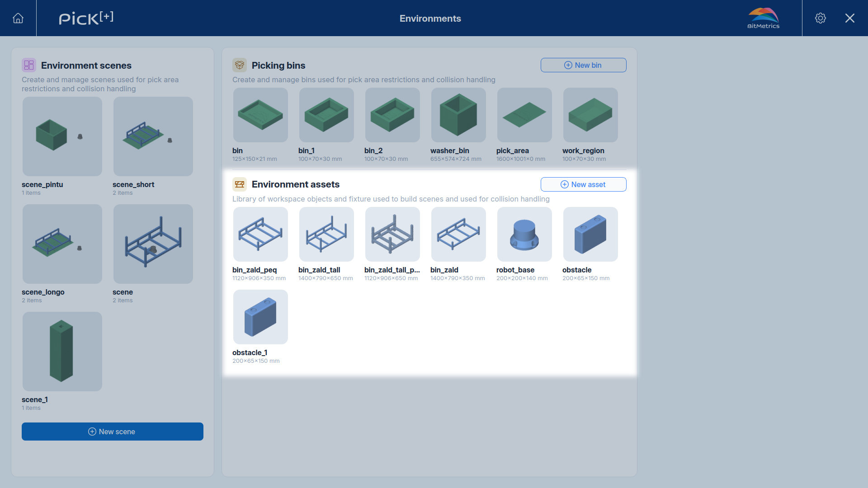868x488 pixels.
Task: Click the obstacle_1 name label
Action: pyautogui.click(x=250, y=352)
